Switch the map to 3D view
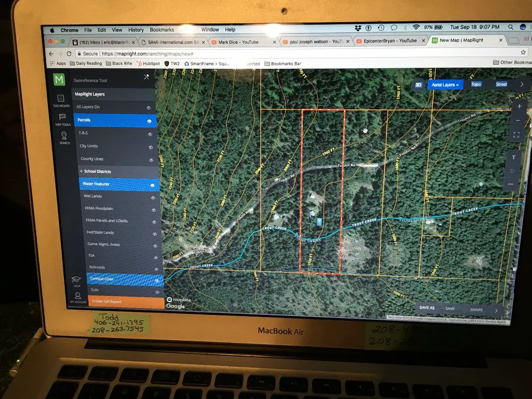Viewport: 532px width, 399px height. pyautogui.click(x=418, y=85)
